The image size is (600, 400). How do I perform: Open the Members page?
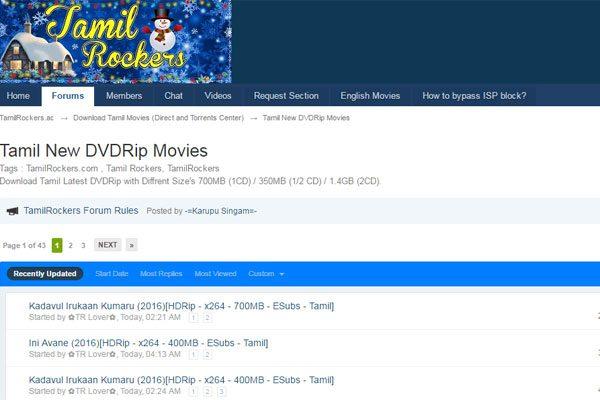tap(124, 96)
